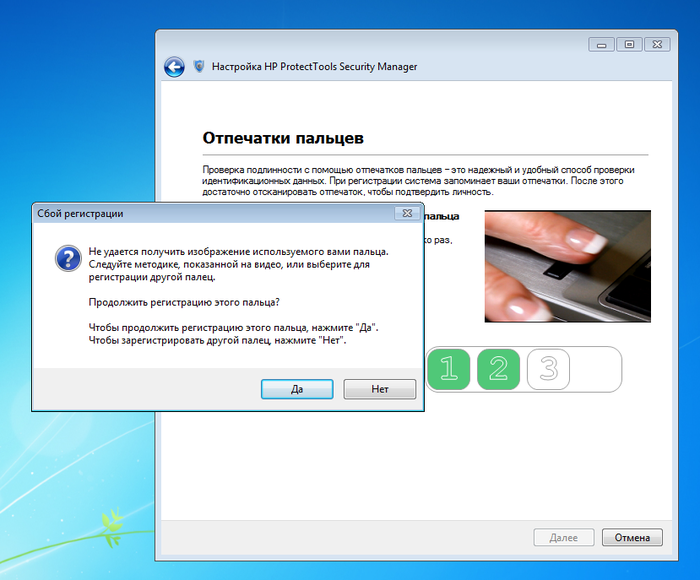Click green scan step 1 indicator
Viewport: 700px width, 580px height.
[449, 369]
